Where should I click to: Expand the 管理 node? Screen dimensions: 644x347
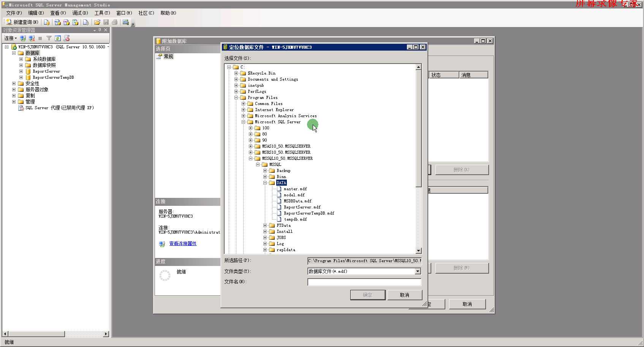pos(14,102)
